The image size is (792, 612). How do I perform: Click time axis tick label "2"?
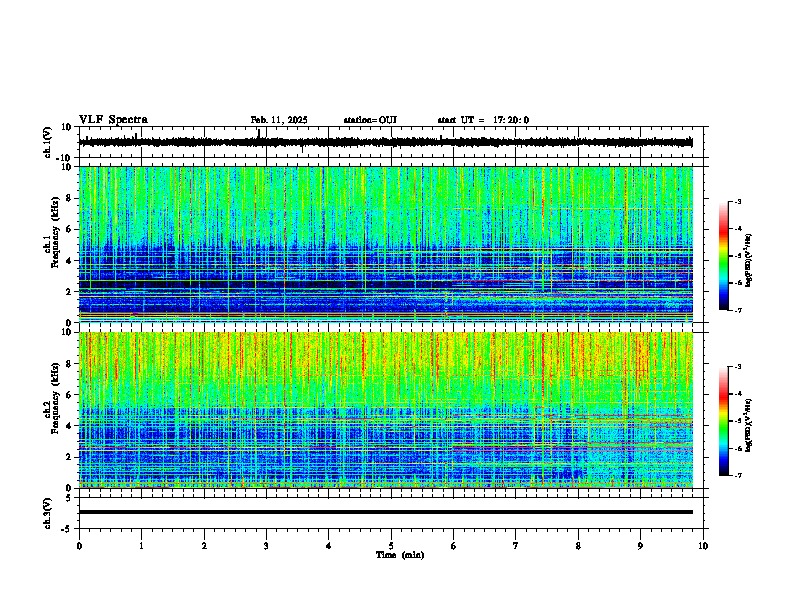204,546
